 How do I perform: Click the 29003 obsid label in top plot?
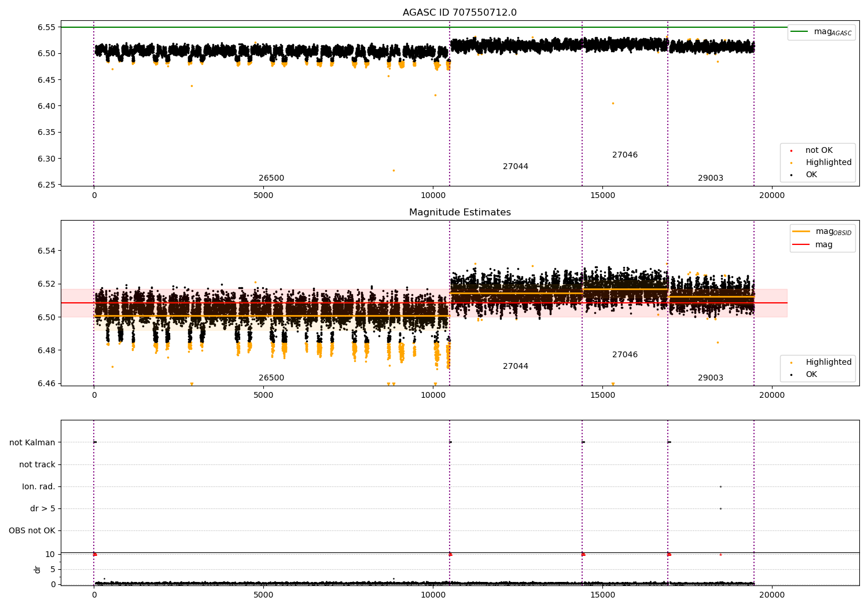[x=711, y=178]
